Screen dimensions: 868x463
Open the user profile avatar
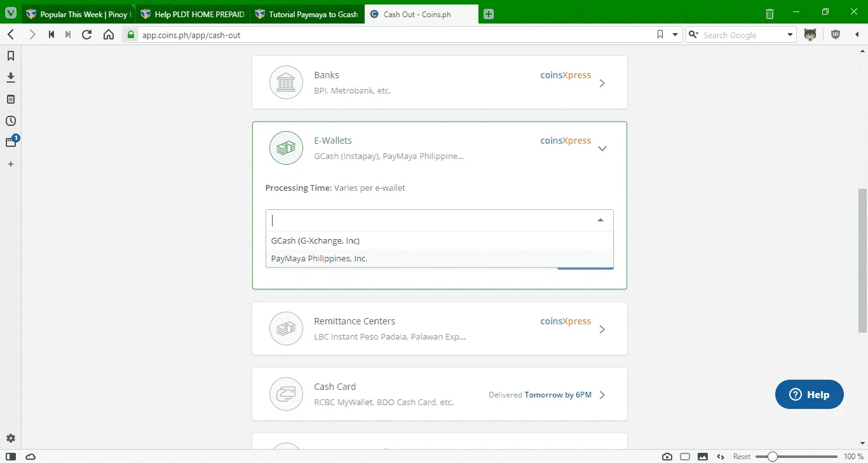[810, 34]
